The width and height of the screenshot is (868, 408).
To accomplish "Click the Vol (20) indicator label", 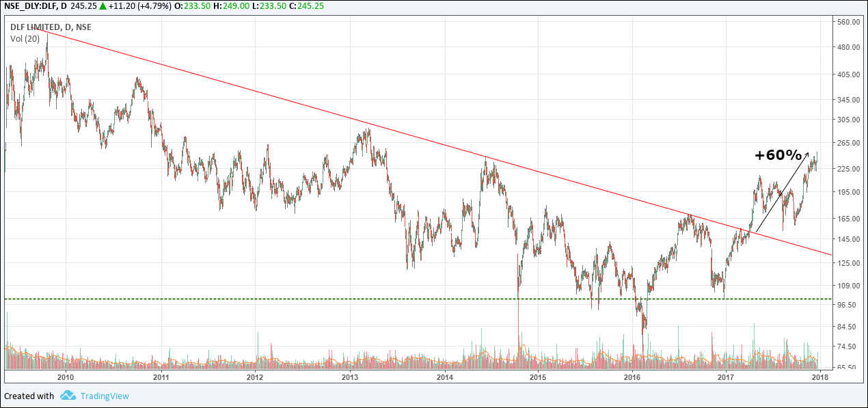I will pyautogui.click(x=25, y=39).
